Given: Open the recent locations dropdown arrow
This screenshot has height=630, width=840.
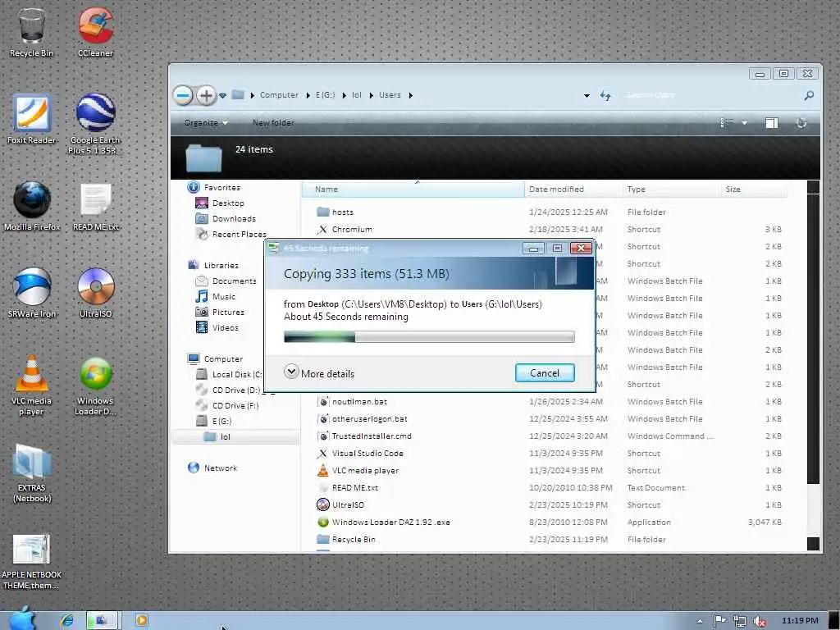Looking at the screenshot, I should [223, 96].
